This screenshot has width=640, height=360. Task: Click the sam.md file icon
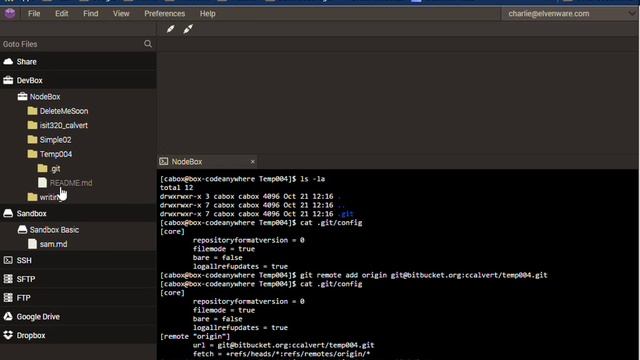tap(32, 244)
